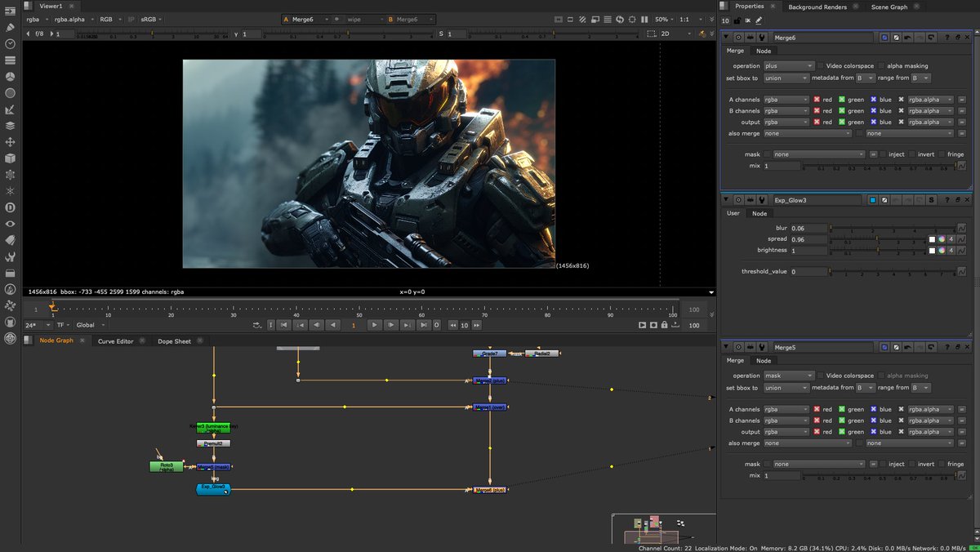The image size is (980, 552).
Task: Select the Premult2 node in graph
Action: [x=213, y=443]
